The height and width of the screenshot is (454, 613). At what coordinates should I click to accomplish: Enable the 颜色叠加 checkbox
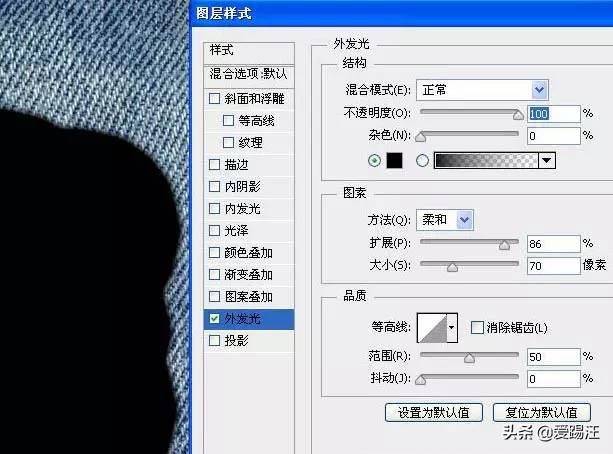[214, 253]
